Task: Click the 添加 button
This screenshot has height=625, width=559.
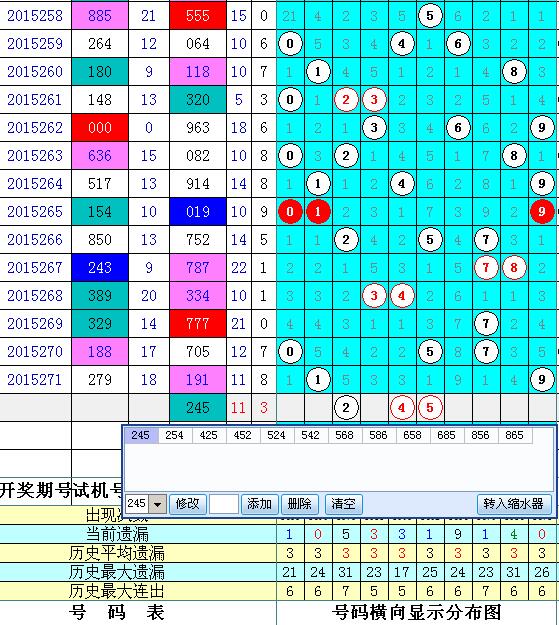Action: pos(259,504)
